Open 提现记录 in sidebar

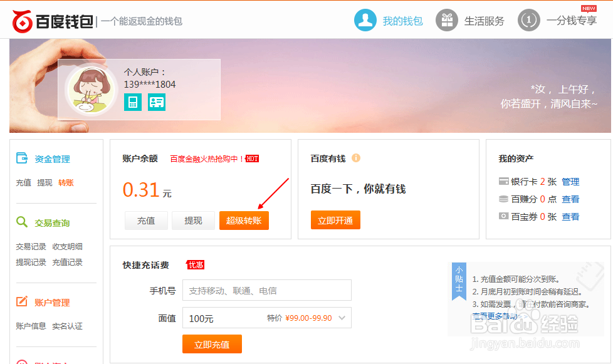[31, 263]
